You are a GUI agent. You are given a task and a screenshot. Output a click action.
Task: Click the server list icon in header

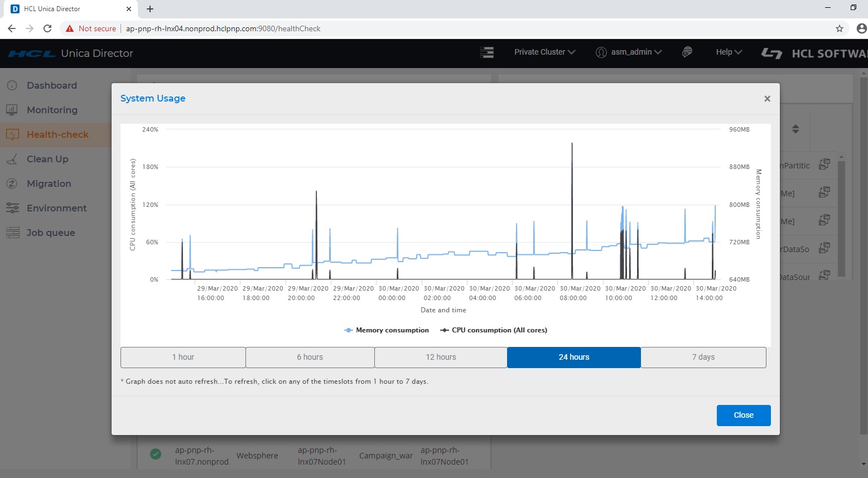coord(487,52)
